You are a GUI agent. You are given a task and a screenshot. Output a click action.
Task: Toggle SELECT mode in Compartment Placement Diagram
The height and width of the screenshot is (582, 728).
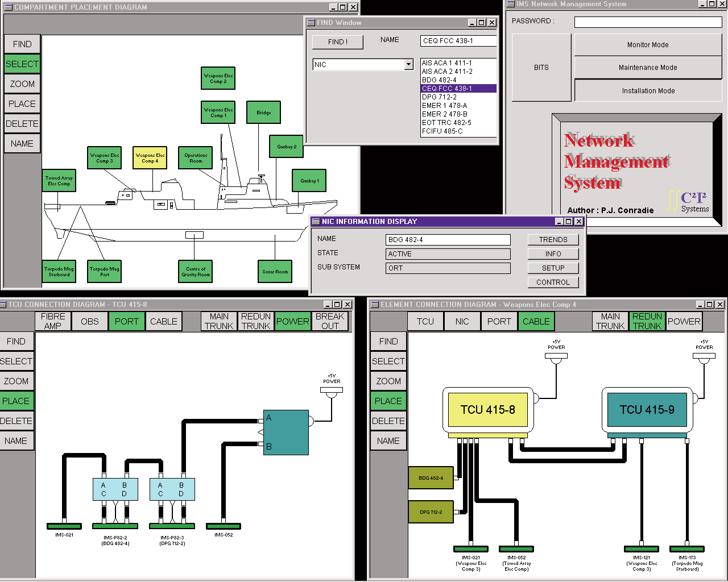22,64
